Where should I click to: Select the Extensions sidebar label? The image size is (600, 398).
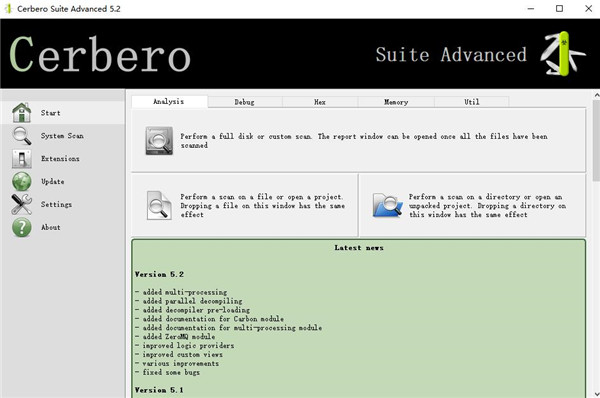tap(60, 158)
